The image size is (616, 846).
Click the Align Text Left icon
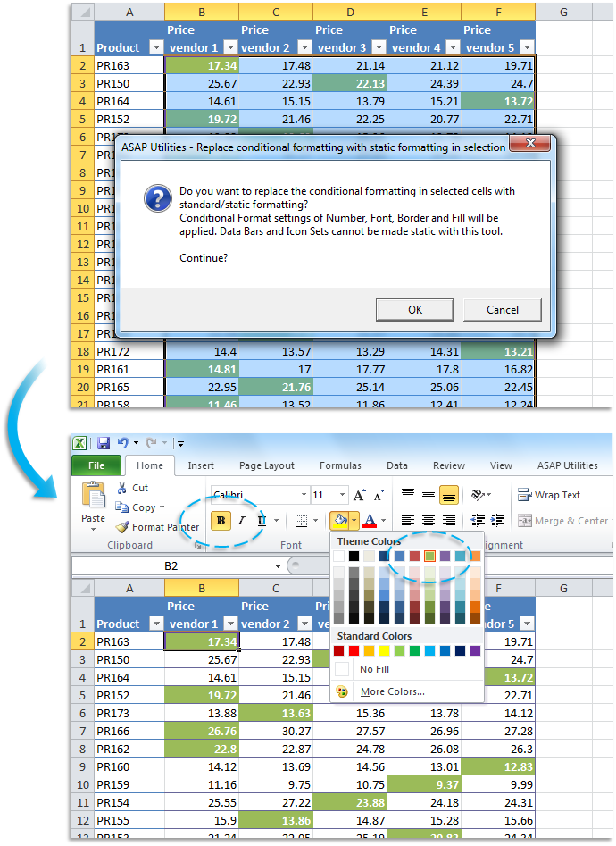tap(408, 521)
